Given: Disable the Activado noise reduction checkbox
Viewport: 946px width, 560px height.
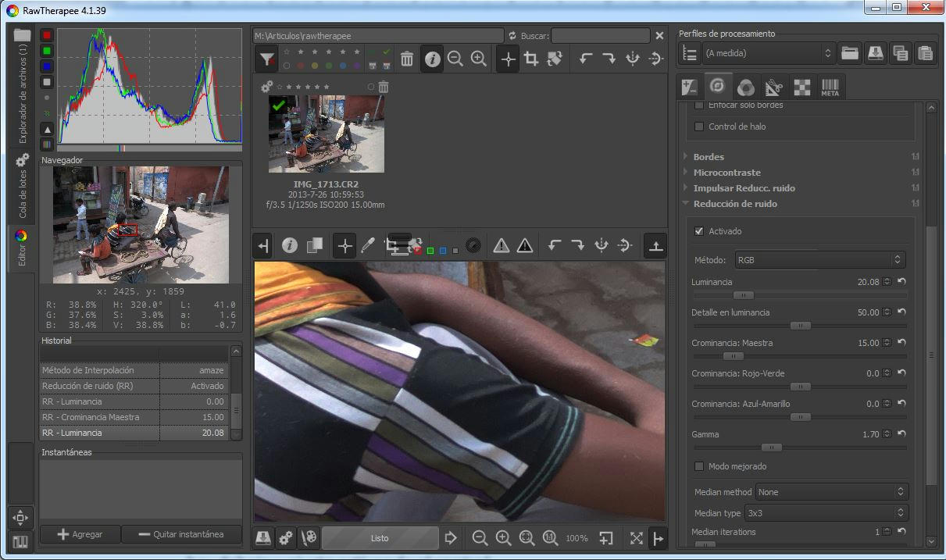Looking at the screenshot, I should pyautogui.click(x=699, y=231).
